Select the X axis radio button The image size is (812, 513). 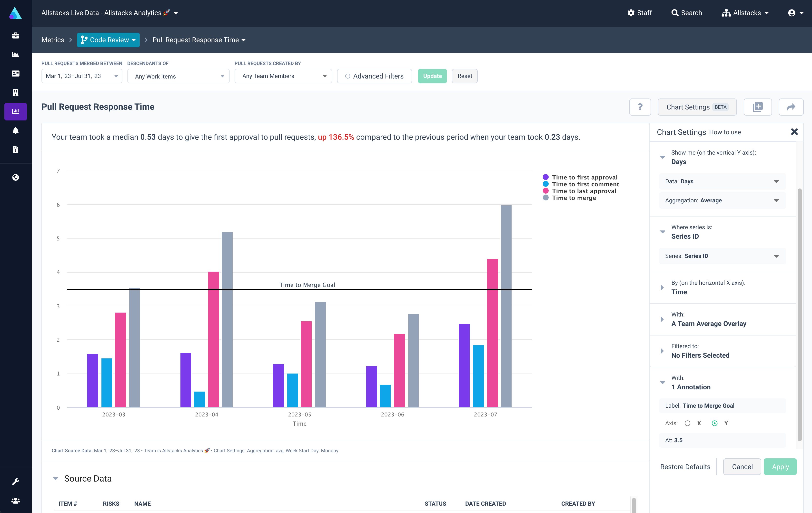[687, 423]
